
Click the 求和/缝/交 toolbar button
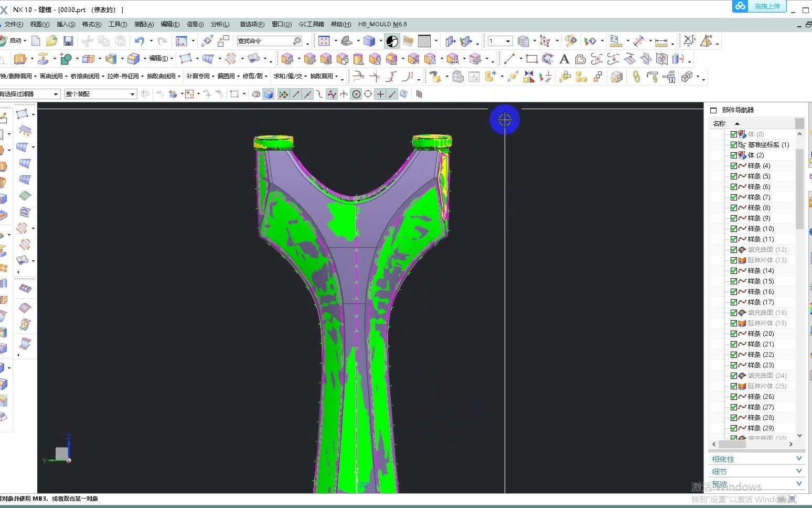(x=290, y=76)
